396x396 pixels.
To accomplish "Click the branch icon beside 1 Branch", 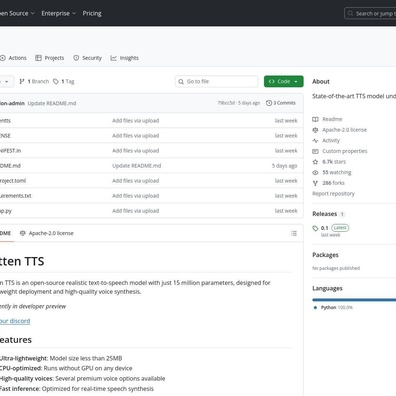I will tap(22, 81).
